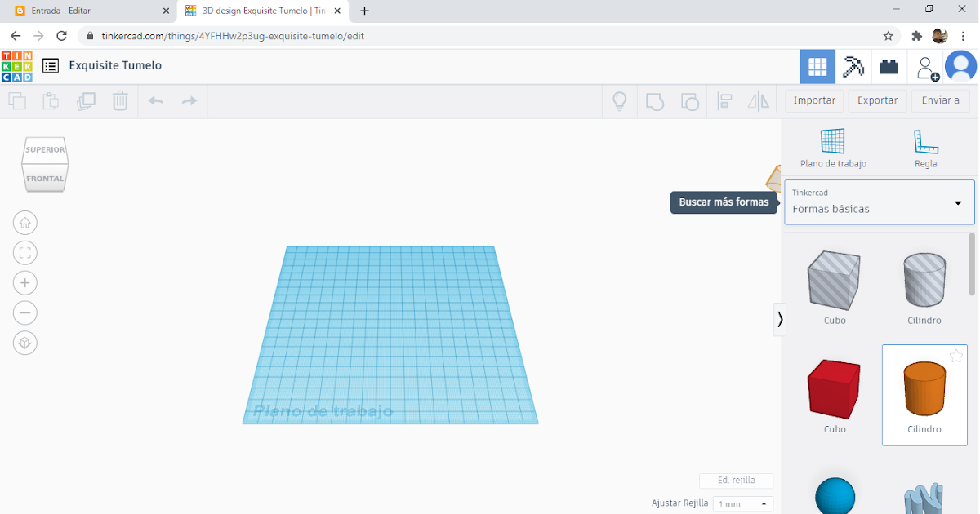The image size is (980, 514).
Task: Select the Mirror (flip) tool icon
Action: pos(759,100)
